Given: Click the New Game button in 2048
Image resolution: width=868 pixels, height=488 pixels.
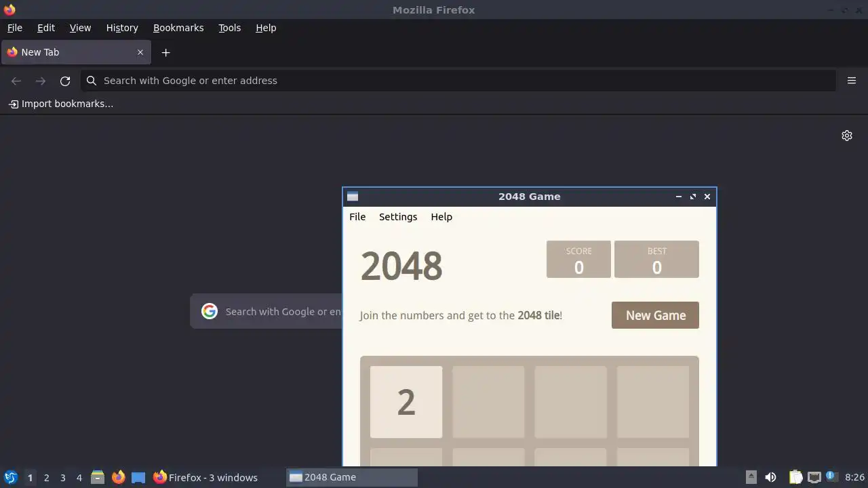Looking at the screenshot, I should pos(655,315).
